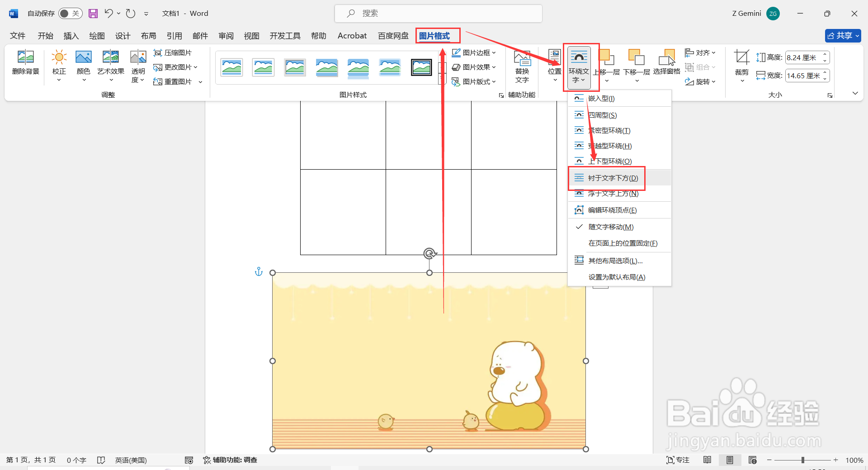Click the image rotation handle
The height and width of the screenshot is (470, 868).
click(x=429, y=253)
